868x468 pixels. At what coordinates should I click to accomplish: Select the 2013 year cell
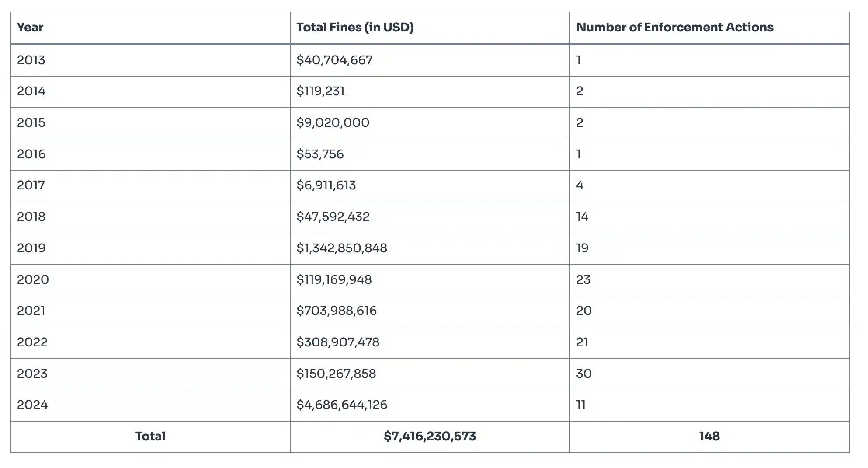coord(31,60)
